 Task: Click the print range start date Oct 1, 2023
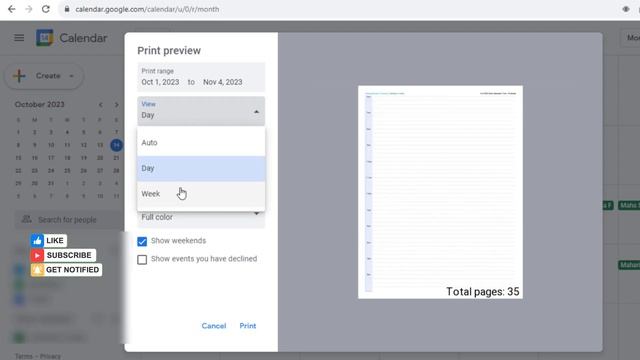coord(160,82)
